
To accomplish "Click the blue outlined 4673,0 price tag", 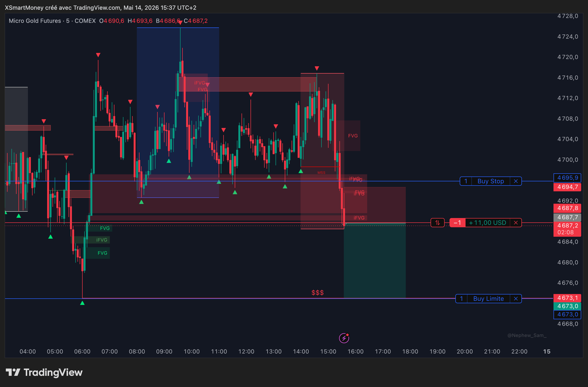I will [567, 314].
